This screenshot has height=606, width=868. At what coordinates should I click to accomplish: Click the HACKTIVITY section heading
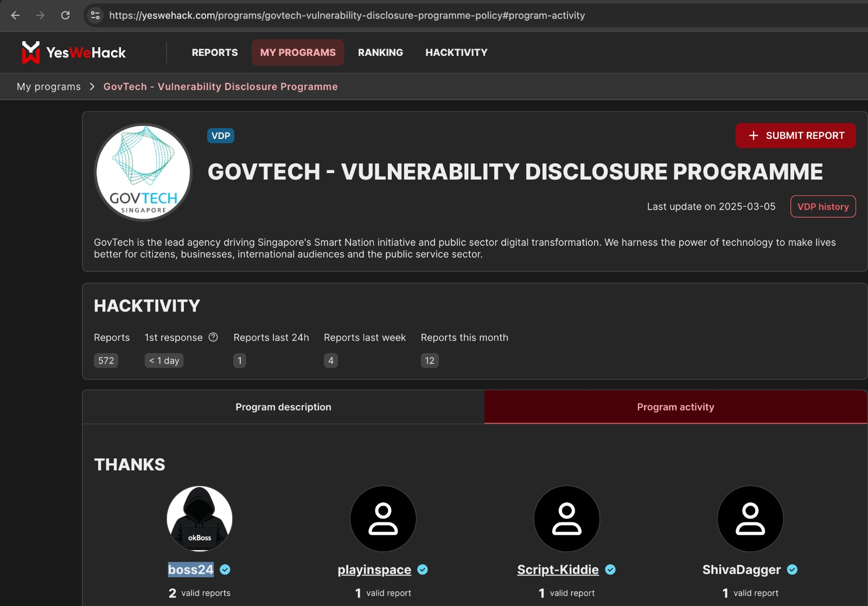click(x=147, y=306)
